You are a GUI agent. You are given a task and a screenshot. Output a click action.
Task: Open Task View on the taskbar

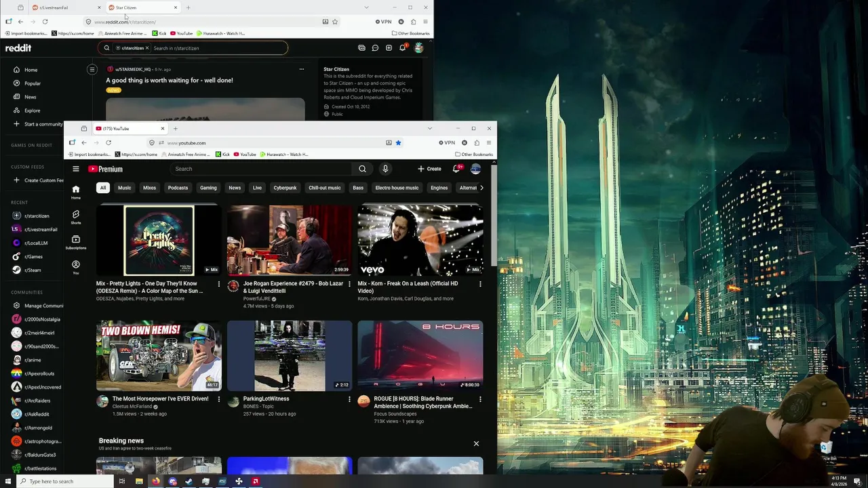(x=122, y=481)
